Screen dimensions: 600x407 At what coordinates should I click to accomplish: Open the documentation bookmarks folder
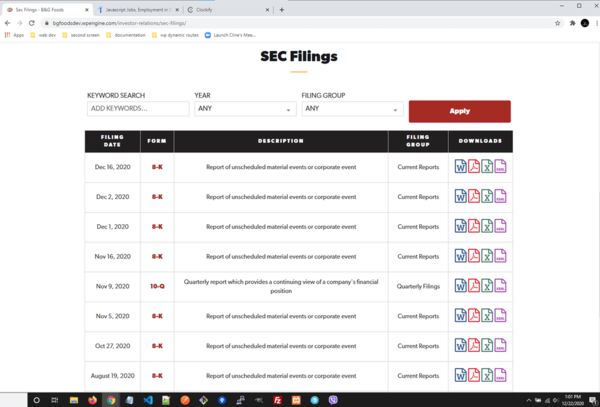click(126, 35)
